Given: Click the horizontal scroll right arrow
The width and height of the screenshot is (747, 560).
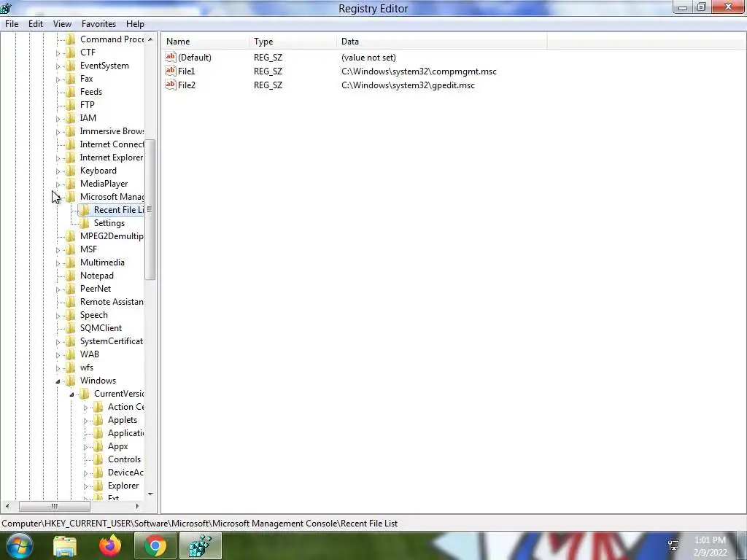Looking at the screenshot, I should point(137,506).
